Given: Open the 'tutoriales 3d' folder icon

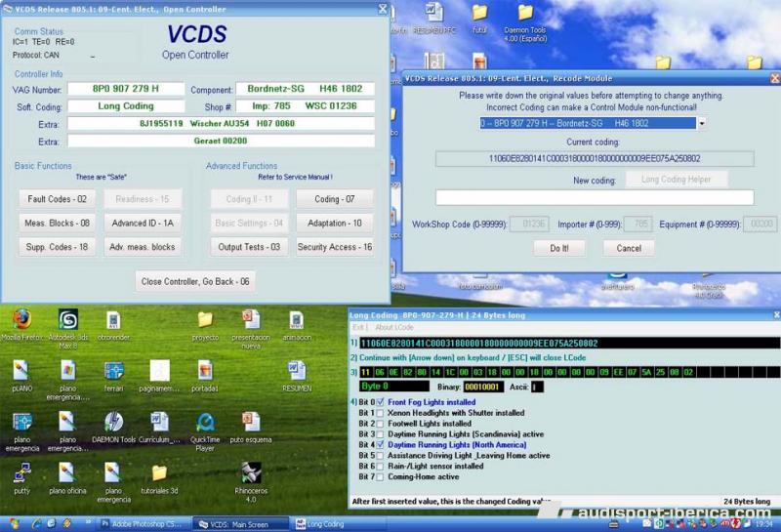Looking at the screenshot, I should pyautogui.click(x=160, y=473).
